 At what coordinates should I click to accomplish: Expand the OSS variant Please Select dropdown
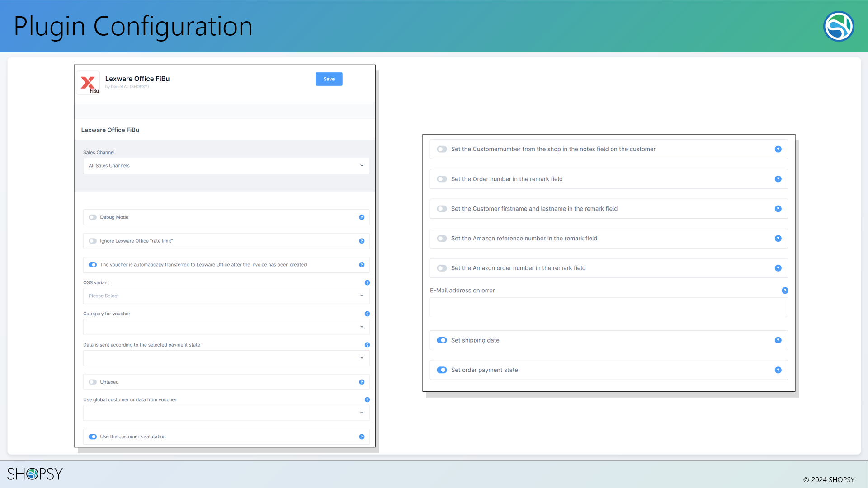tap(226, 296)
